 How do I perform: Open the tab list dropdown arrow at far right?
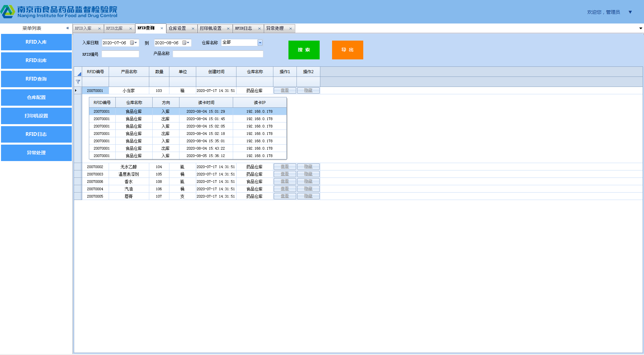(x=641, y=29)
